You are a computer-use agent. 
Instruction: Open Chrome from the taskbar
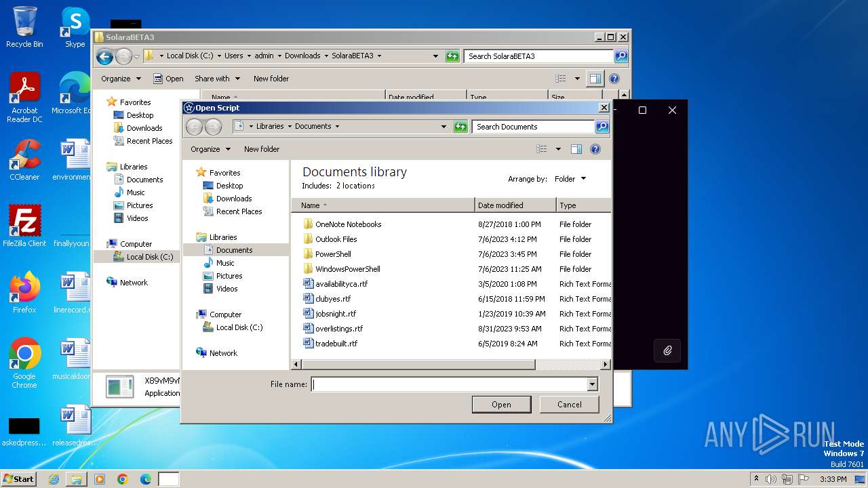122,479
